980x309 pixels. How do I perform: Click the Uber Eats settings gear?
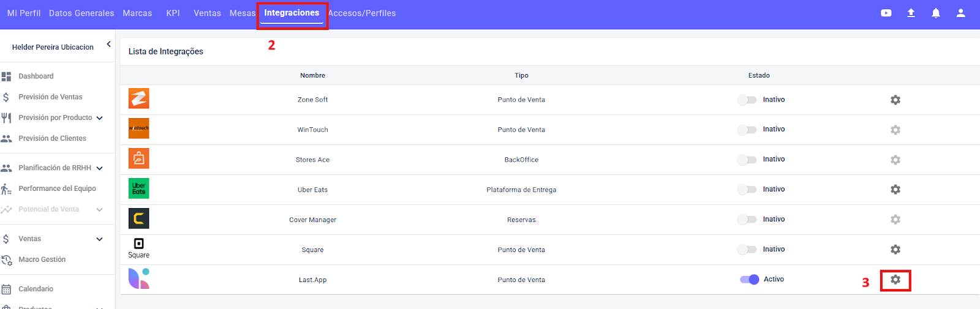[x=895, y=190]
